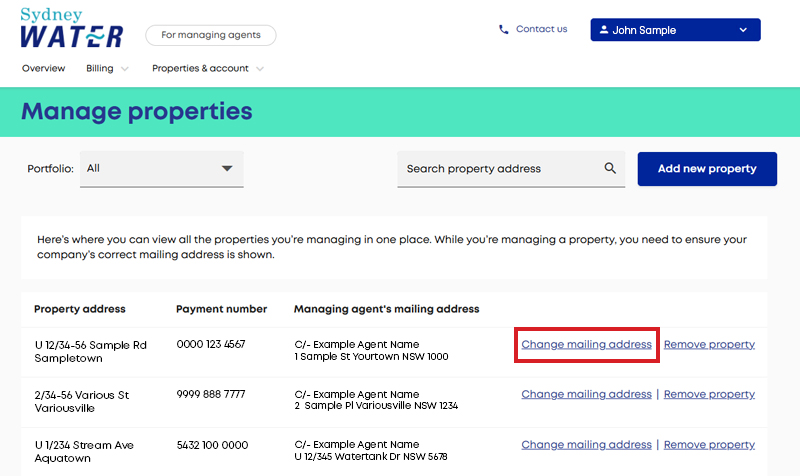
Task: Expand the Billing menu chevron
Action: (125, 69)
